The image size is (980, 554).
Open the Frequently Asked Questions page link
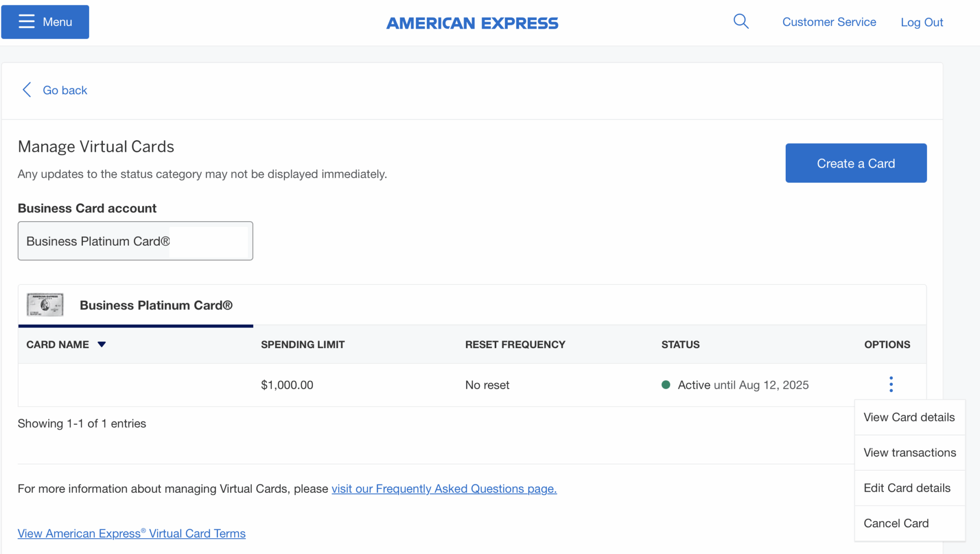point(444,488)
